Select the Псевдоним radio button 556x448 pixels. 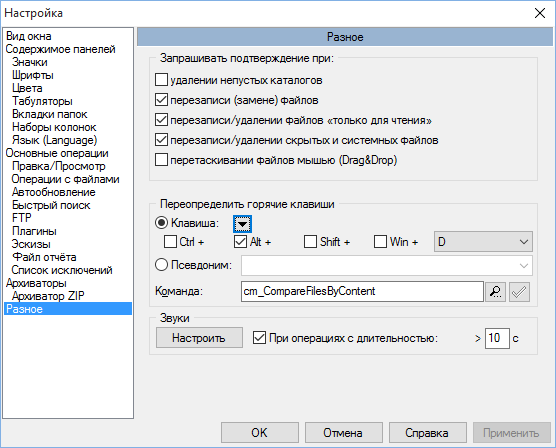pos(161,265)
